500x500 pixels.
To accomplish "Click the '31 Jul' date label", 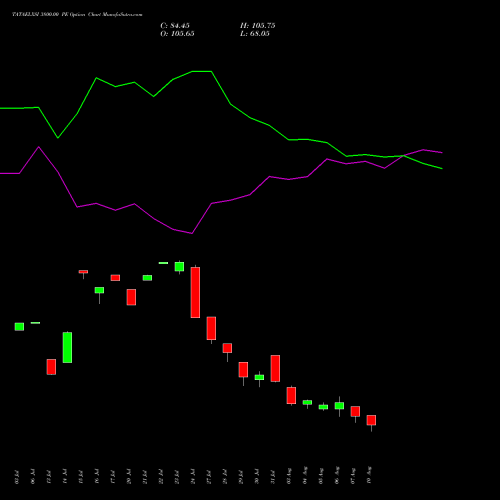I will tap(273, 477).
